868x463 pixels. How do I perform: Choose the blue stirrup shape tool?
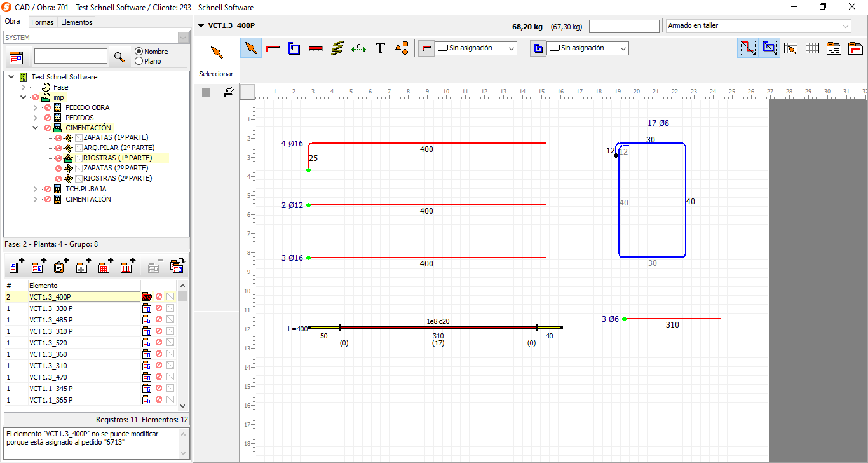pyautogui.click(x=294, y=48)
